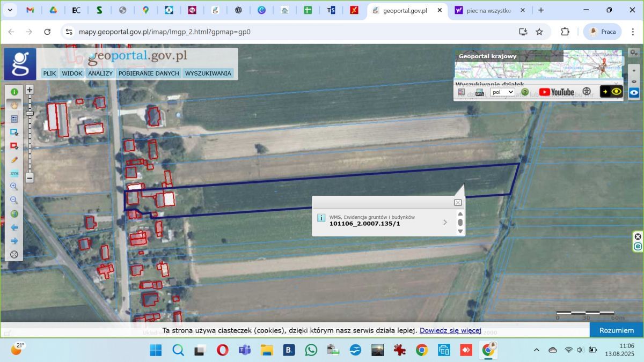This screenshot has height=362, width=644.
Task: Click the info icon in popup
Action: click(321, 218)
